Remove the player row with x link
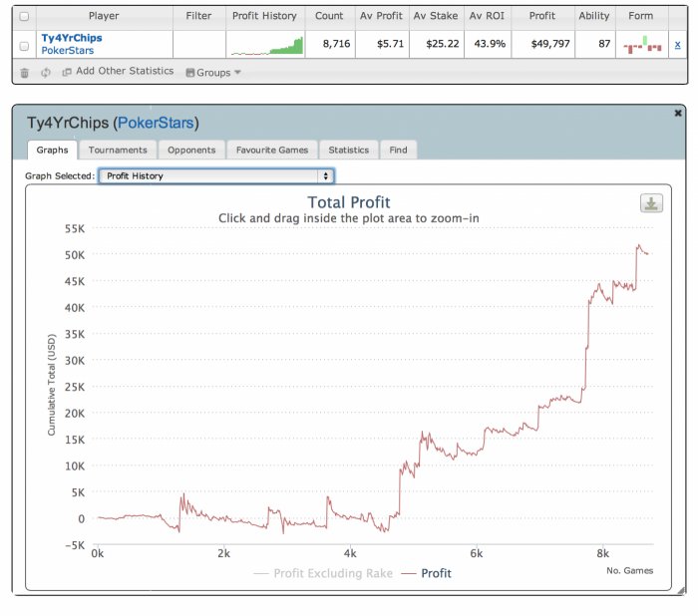Screen dimensions: 698x616 (x=677, y=45)
